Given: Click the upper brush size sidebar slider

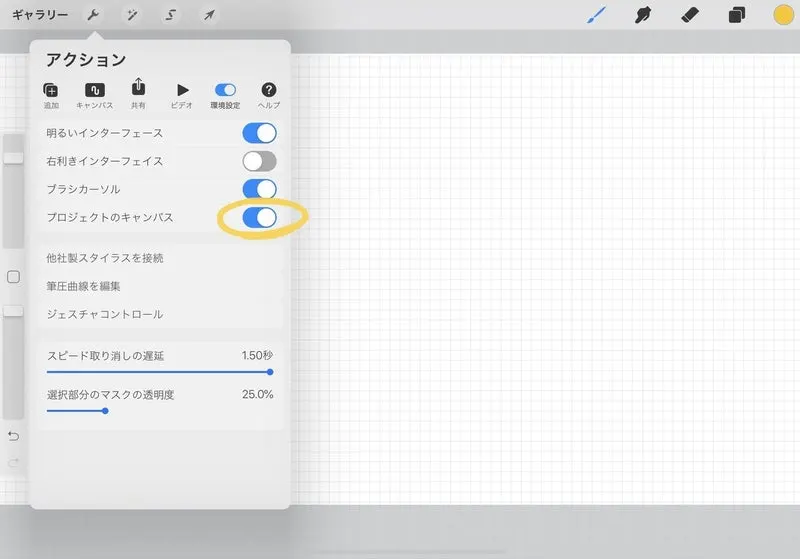Looking at the screenshot, I should point(13,191).
